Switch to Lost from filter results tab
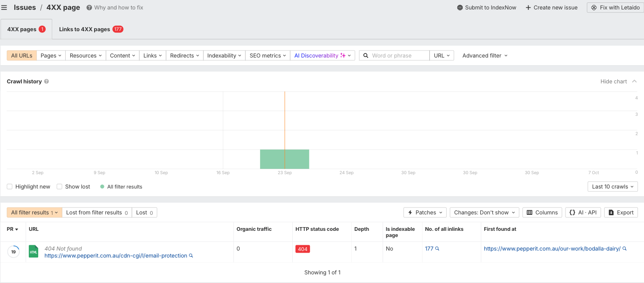Screen dimensions: 644x283 pos(97,212)
